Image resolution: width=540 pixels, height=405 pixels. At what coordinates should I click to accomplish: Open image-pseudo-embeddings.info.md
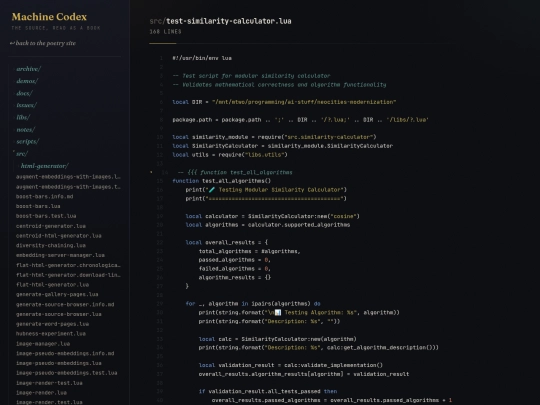coord(65,353)
